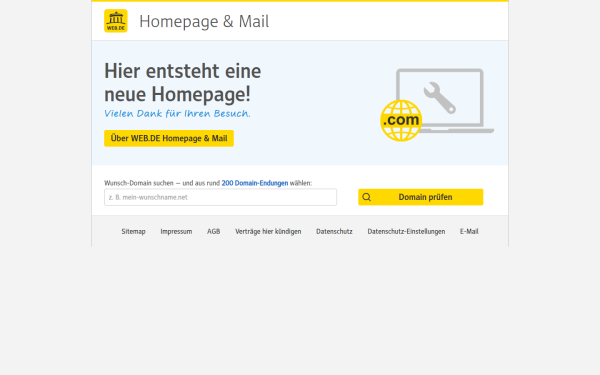Click text Vielen Dank für Ihren Besuch.

pyautogui.click(x=177, y=114)
